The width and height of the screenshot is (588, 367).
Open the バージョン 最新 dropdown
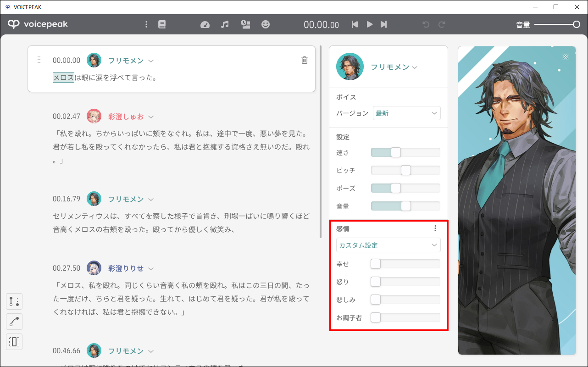(407, 113)
